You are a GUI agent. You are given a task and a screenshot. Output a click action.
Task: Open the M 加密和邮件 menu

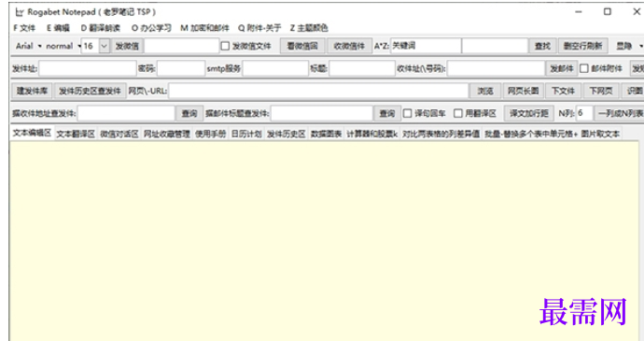(x=204, y=28)
